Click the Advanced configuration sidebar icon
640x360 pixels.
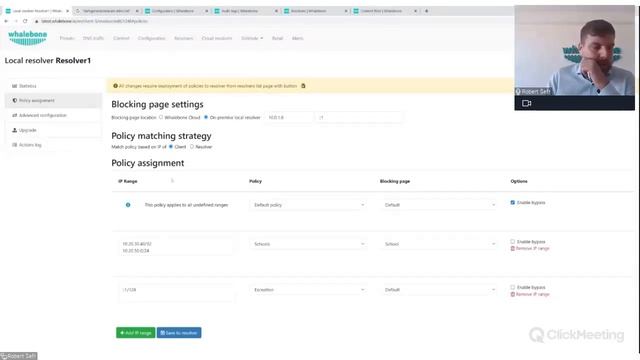pyautogui.click(x=14, y=116)
